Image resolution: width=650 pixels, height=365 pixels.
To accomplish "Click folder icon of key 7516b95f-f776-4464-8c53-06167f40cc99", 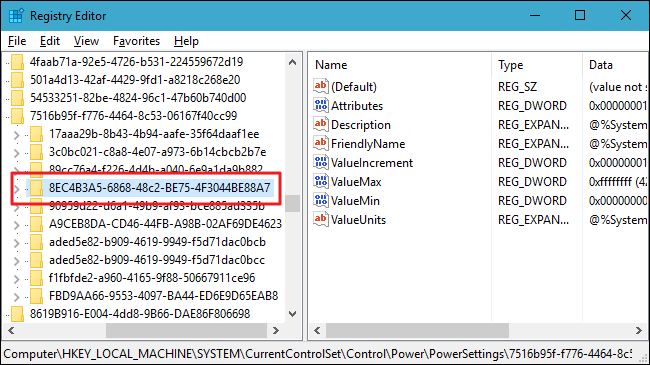I will (17, 116).
